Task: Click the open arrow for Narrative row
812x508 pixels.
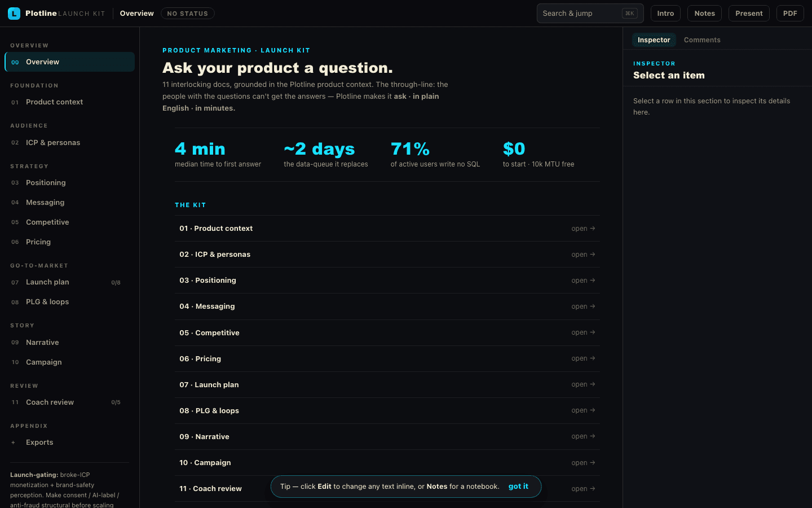Action: point(583,436)
